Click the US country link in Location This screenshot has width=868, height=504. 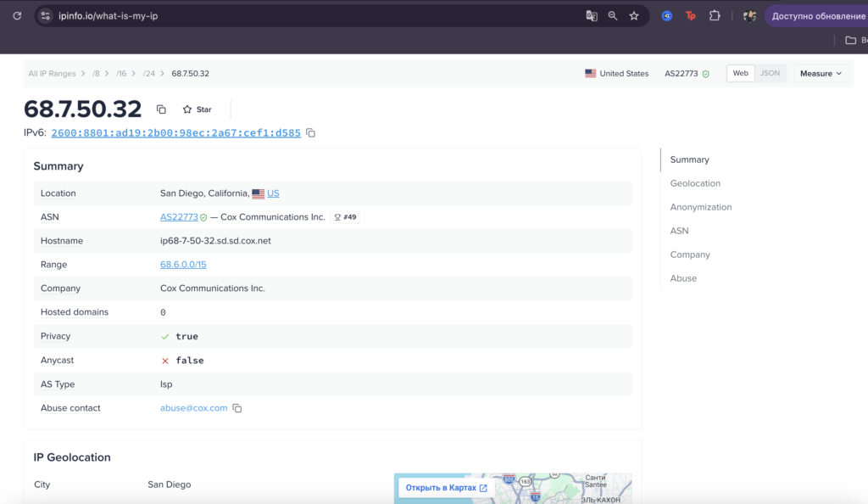273,193
